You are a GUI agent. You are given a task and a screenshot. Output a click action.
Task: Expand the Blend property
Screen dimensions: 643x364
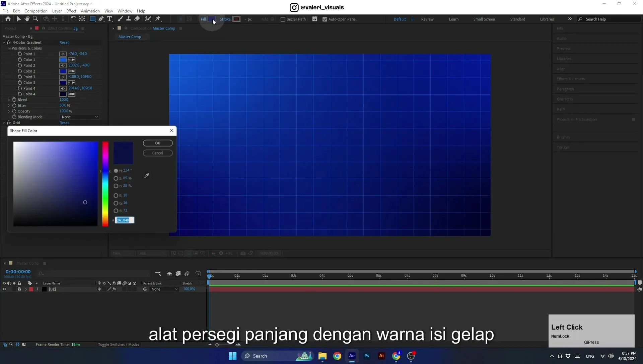coord(9,100)
